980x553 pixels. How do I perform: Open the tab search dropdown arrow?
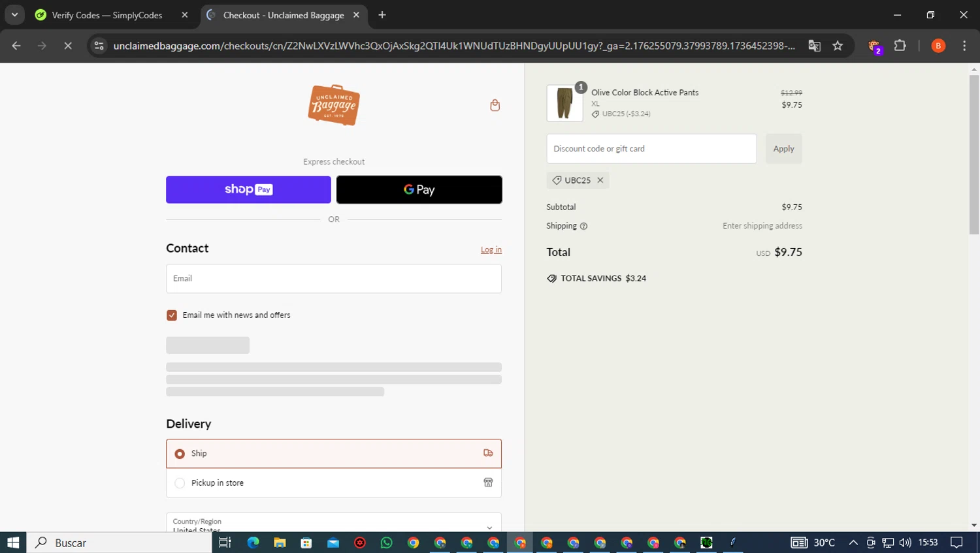[x=14, y=14]
